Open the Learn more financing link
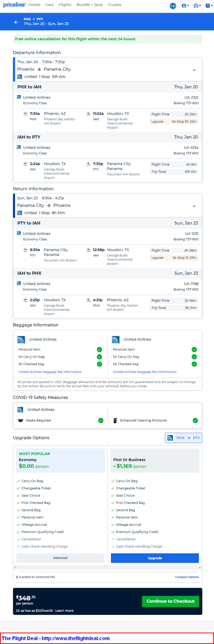 64,610
